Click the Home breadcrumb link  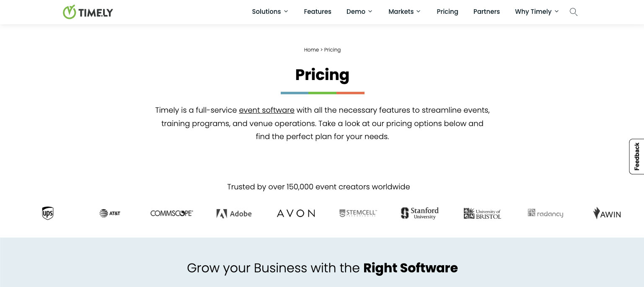coord(311,50)
